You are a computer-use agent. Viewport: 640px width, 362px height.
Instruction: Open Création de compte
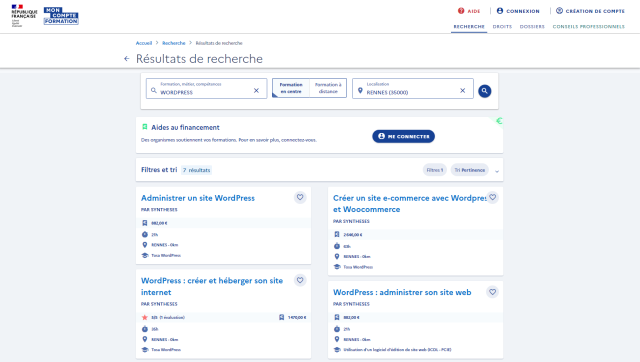coord(590,11)
